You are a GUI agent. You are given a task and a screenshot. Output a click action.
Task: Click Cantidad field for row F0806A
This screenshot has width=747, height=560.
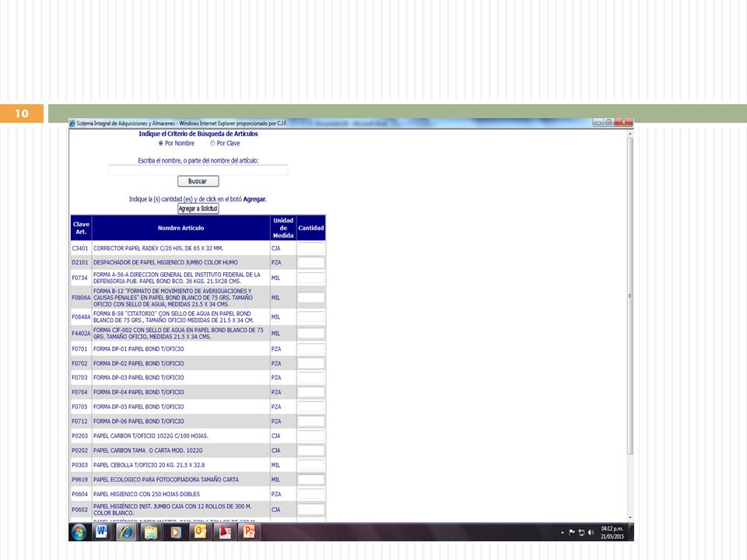click(310, 298)
